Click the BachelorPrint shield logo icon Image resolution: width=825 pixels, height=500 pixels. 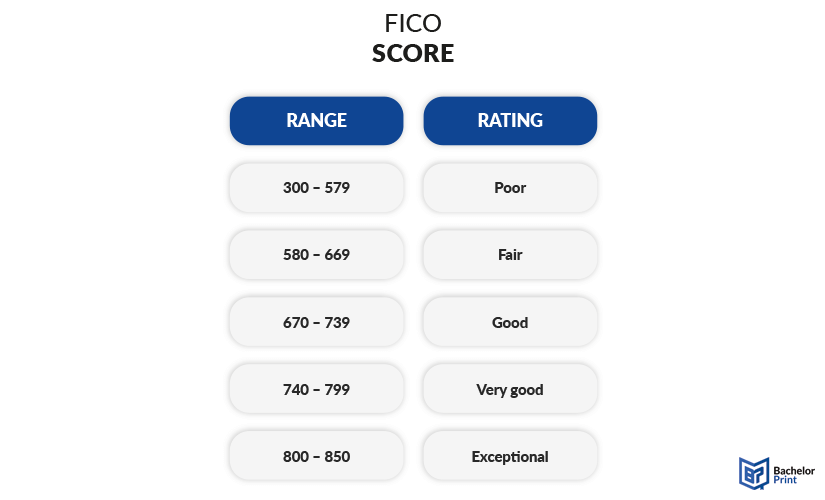754,473
